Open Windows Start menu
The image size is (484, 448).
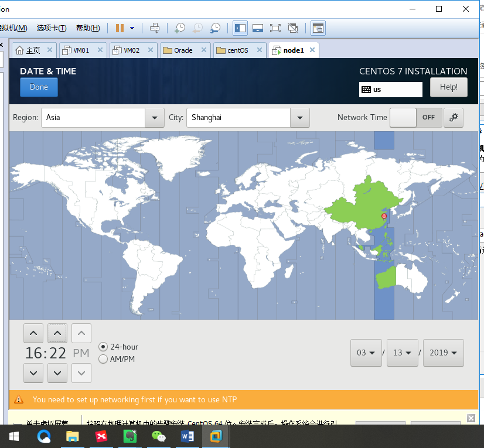point(14,436)
